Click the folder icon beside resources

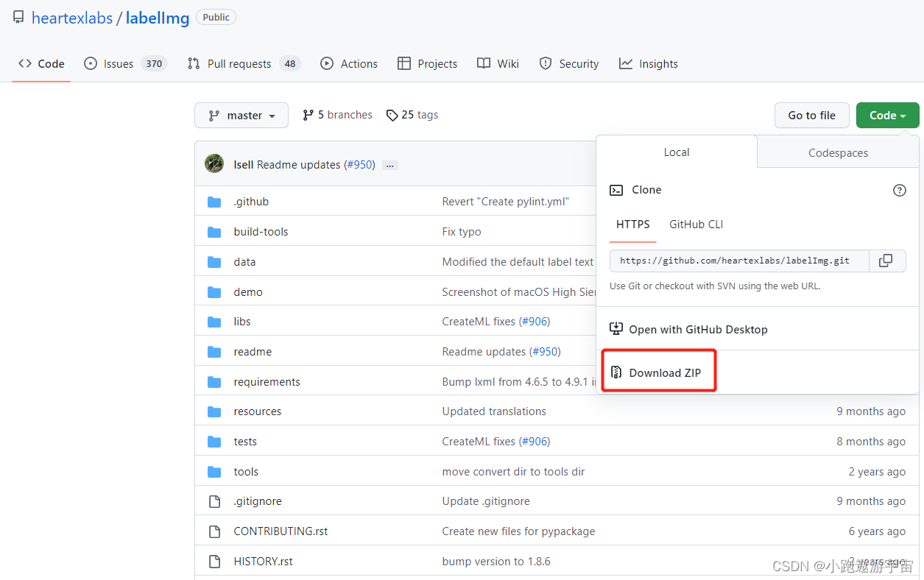[214, 411]
